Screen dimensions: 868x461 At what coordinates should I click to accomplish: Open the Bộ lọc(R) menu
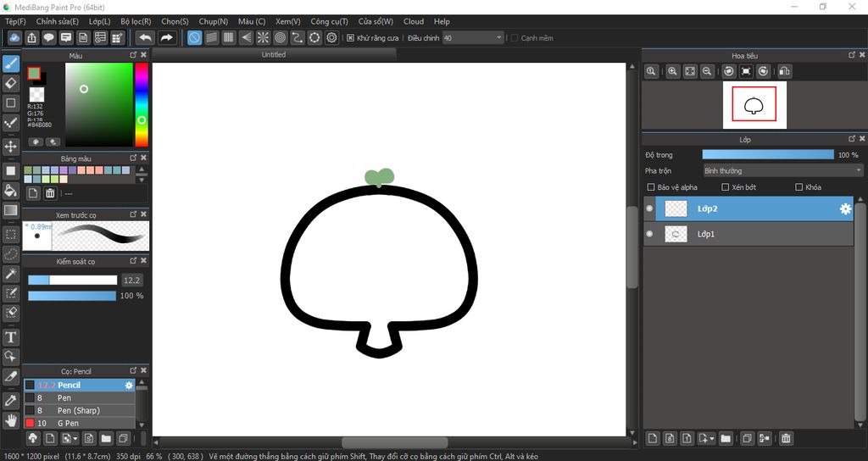pos(136,21)
